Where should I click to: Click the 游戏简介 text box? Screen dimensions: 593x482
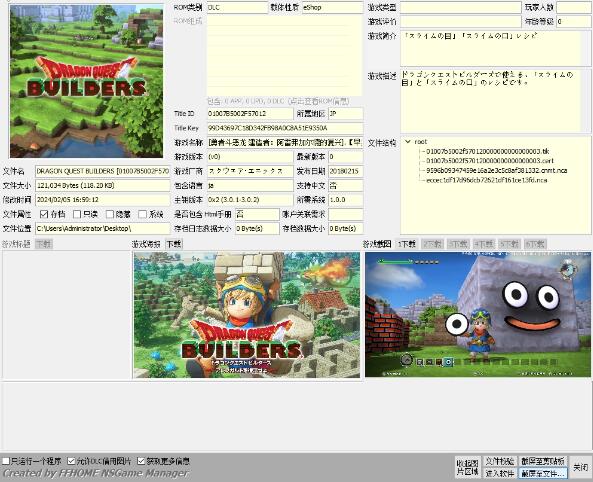tap(495, 48)
